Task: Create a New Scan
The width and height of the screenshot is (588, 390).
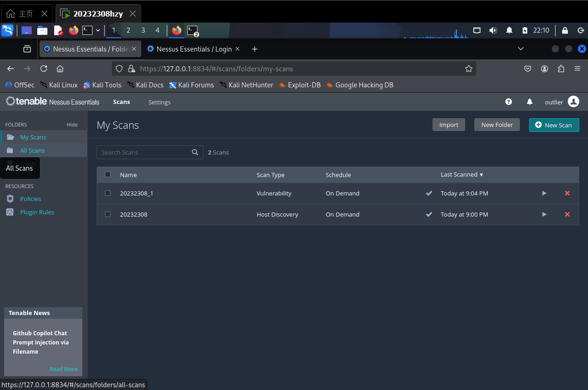Action: tap(554, 125)
